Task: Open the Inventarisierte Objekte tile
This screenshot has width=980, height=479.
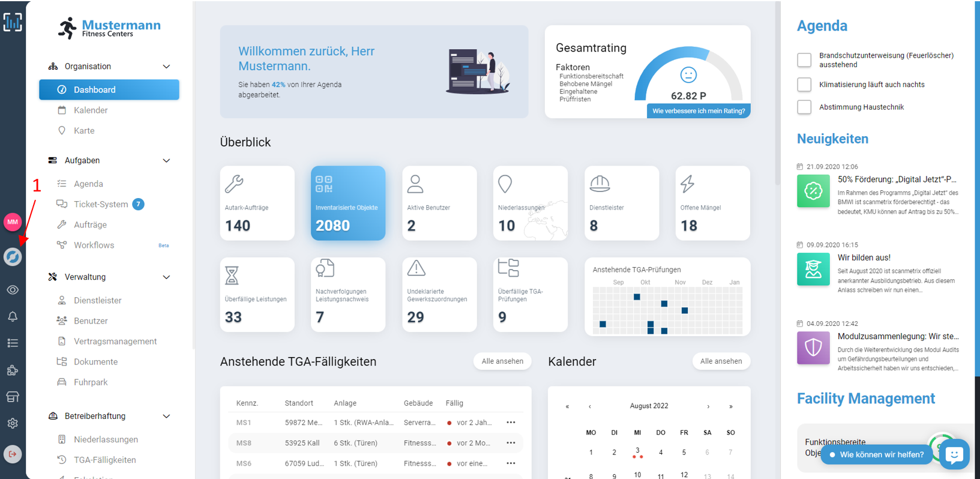Action: (x=348, y=203)
